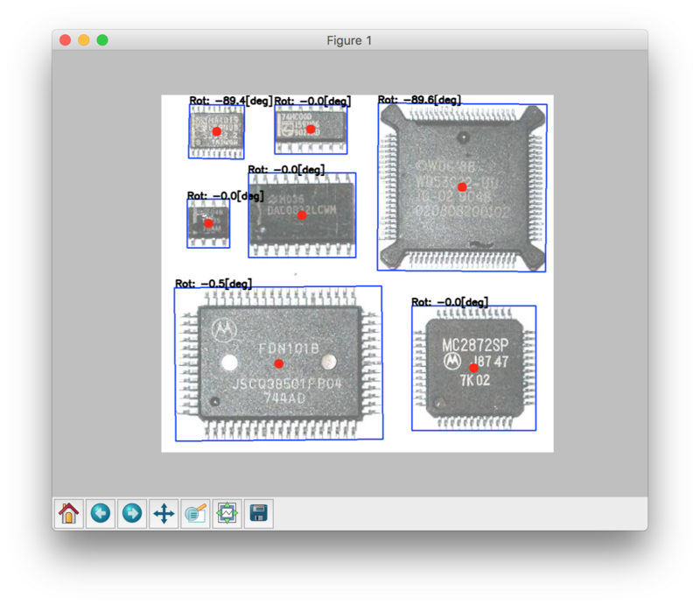Maximize the Figure 1 window

coord(102,40)
